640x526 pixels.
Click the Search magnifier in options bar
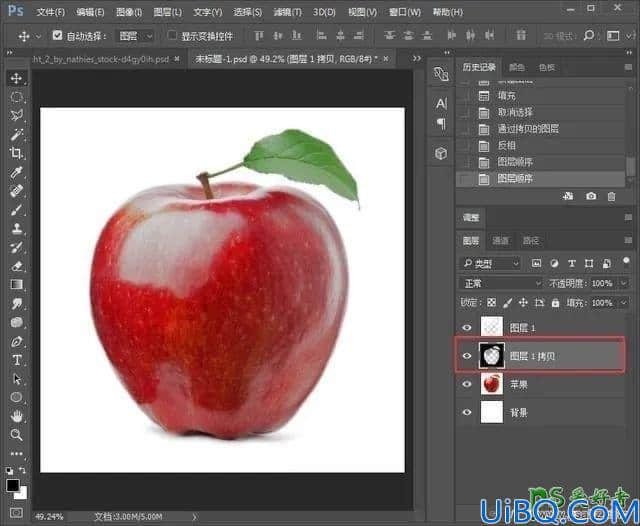(x=589, y=36)
